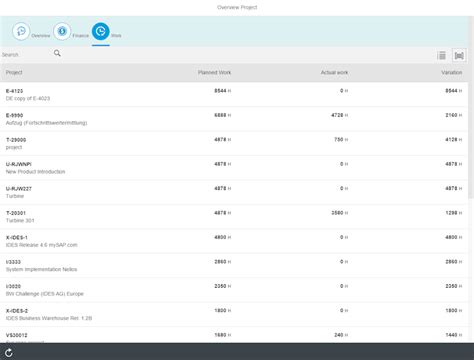Screen dimensions: 474x360
Task: Click actual work 750 H for T-29000
Action: pyautogui.click(x=341, y=139)
